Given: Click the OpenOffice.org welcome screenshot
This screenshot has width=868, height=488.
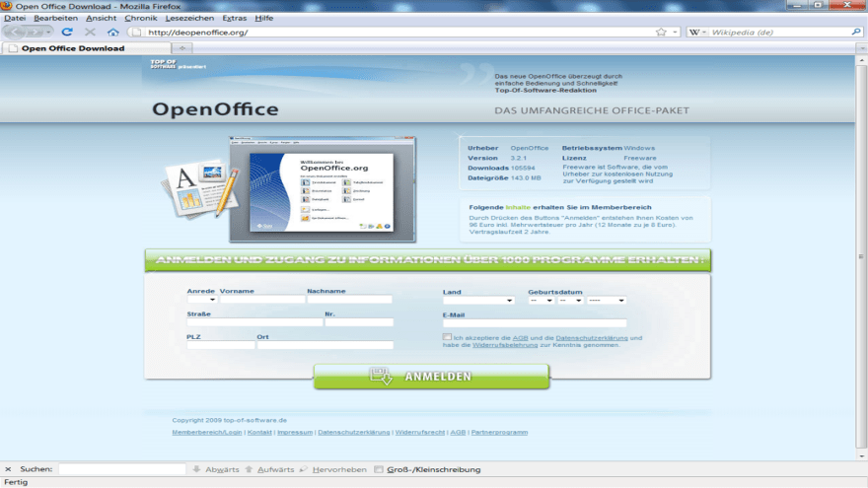Looking at the screenshot, I should tap(323, 189).
